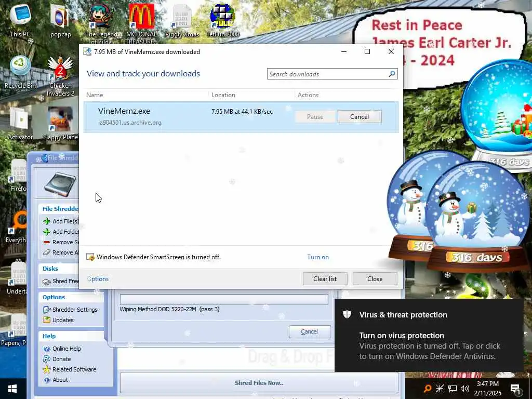Open Updates in File Shredder
The width and height of the screenshot is (532, 399).
coord(58,320)
